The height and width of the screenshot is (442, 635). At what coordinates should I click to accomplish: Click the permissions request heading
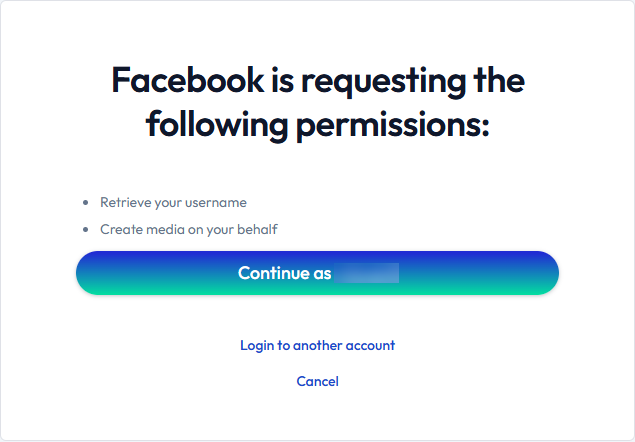click(317, 102)
